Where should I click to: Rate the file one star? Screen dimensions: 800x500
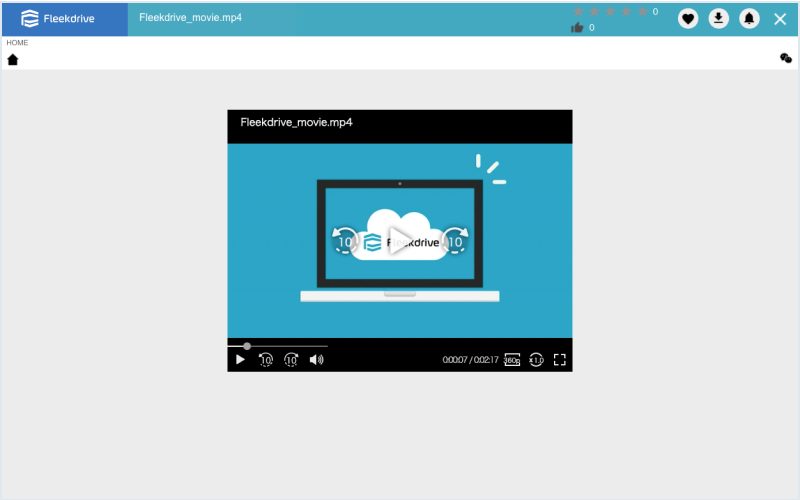pyautogui.click(x=578, y=11)
